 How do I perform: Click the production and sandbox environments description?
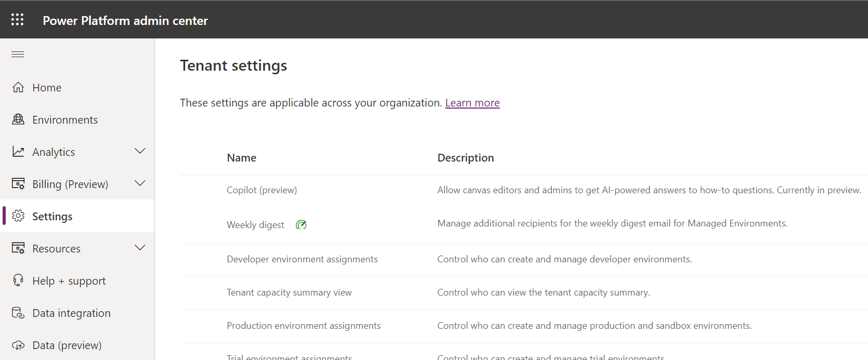tap(594, 326)
